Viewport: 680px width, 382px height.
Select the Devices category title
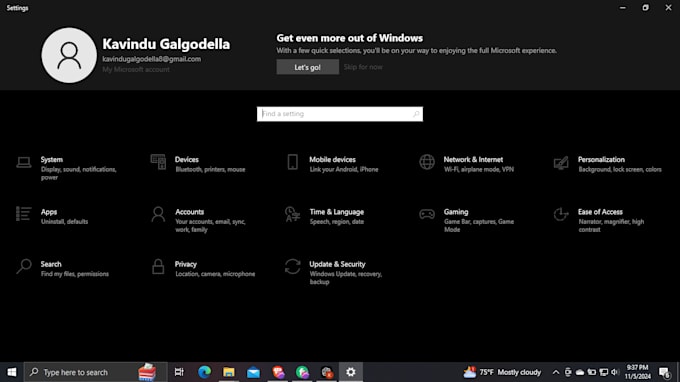click(x=186, y=160)
